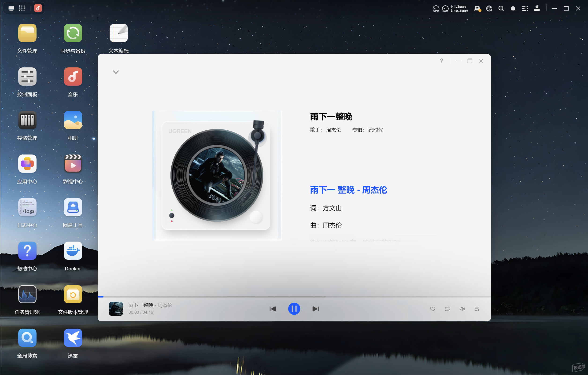
Task: Open the app grid launcher in top bar
Action: coord(22,8)
